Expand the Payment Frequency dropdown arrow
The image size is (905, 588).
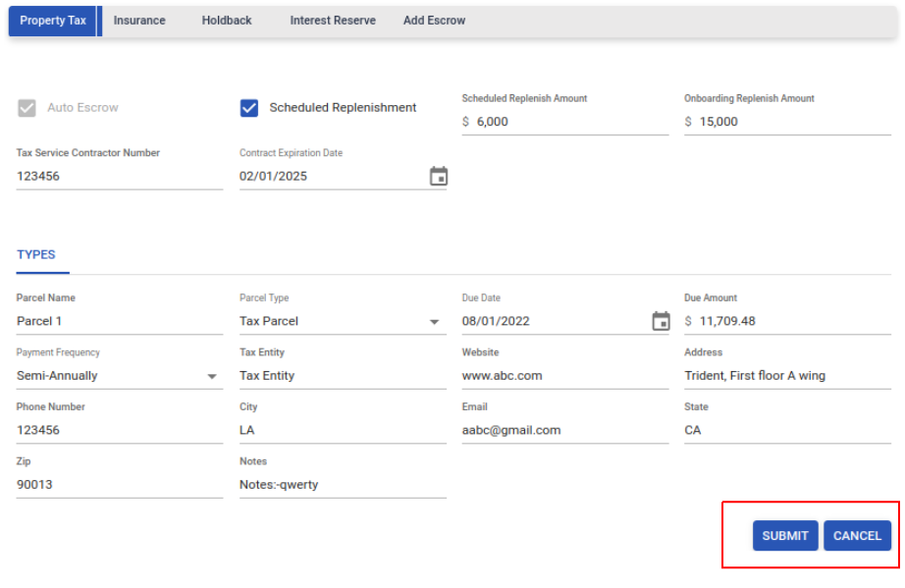pyautogui.click(x=212, y=376)
